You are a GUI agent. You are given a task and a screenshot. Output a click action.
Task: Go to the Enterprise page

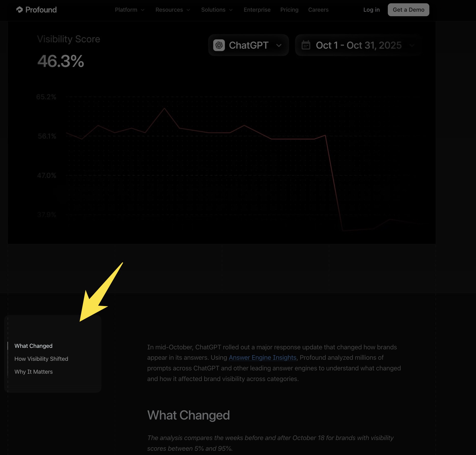(x=257, y=10)
